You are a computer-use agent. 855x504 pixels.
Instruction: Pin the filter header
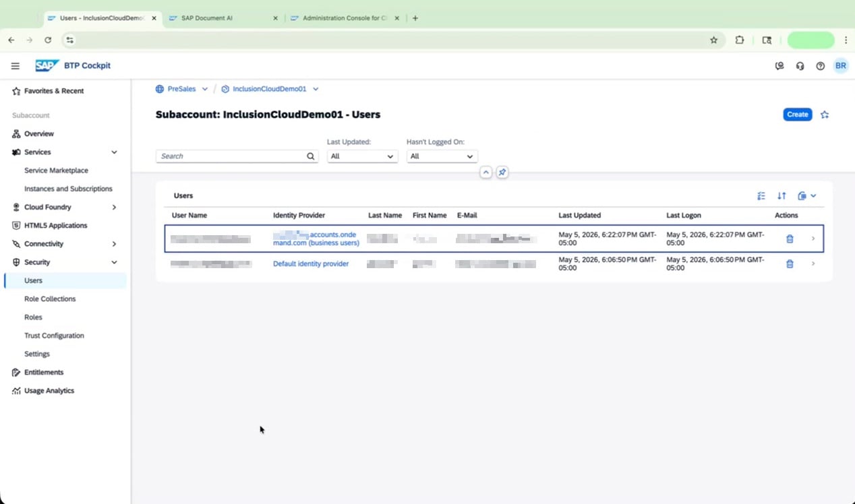(502, 172)
